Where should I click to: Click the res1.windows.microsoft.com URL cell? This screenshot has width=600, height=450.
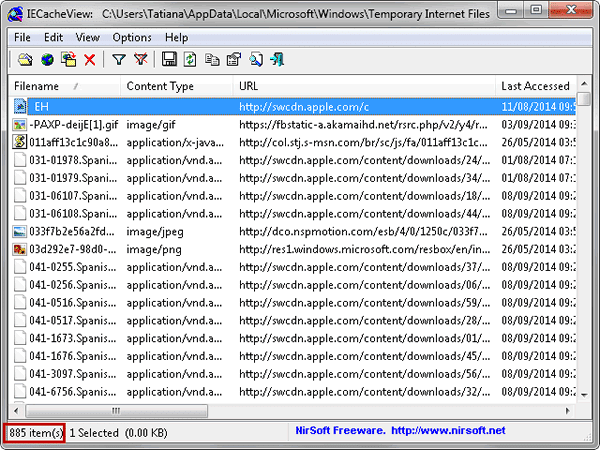[364, 249]
